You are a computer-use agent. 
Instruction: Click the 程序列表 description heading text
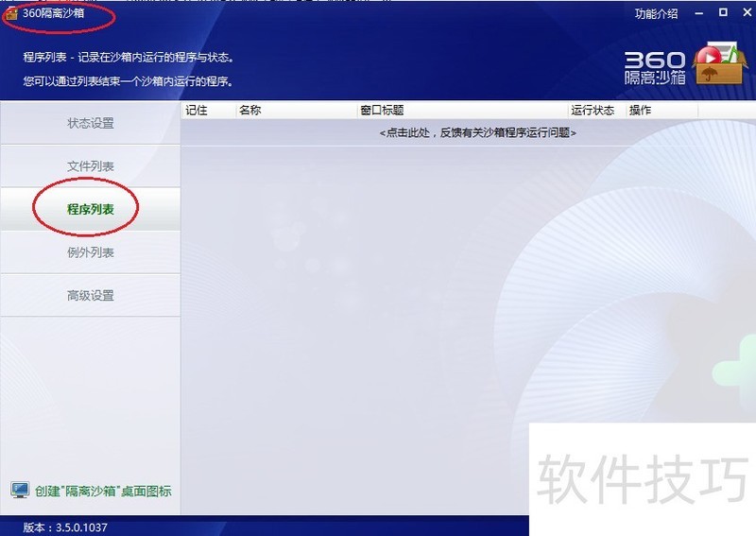(129, 58)
